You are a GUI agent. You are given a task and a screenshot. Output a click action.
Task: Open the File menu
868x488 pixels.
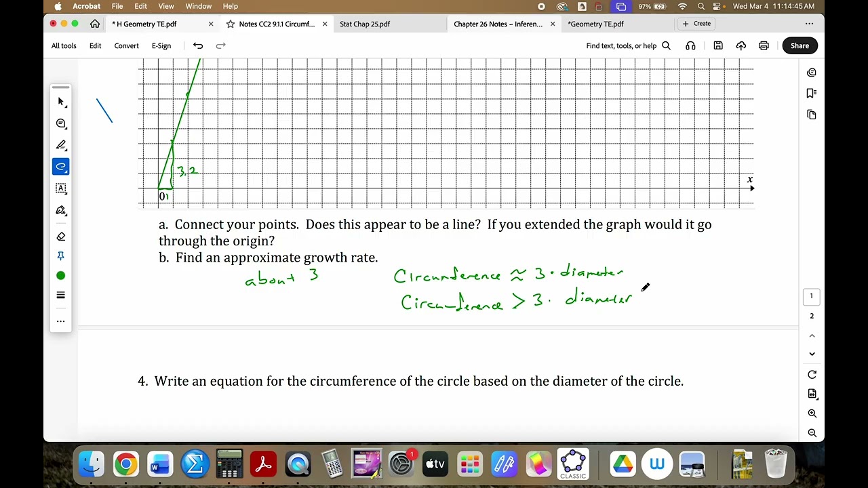117,6
